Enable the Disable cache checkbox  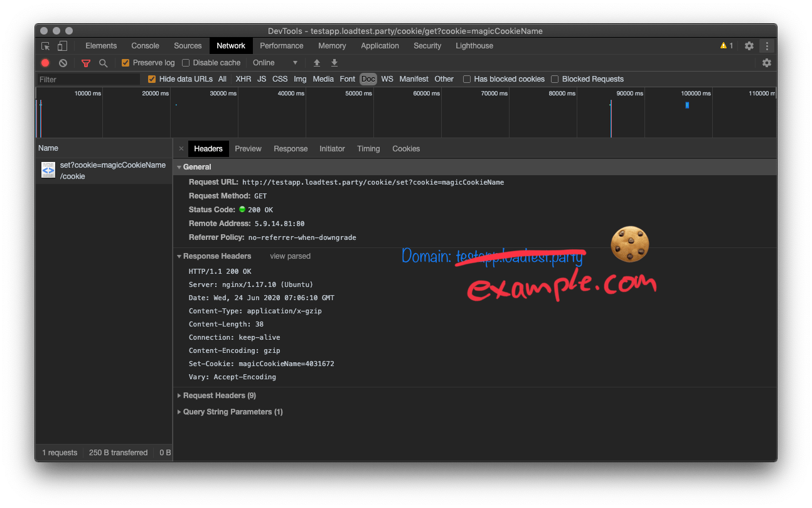[185, 63]
